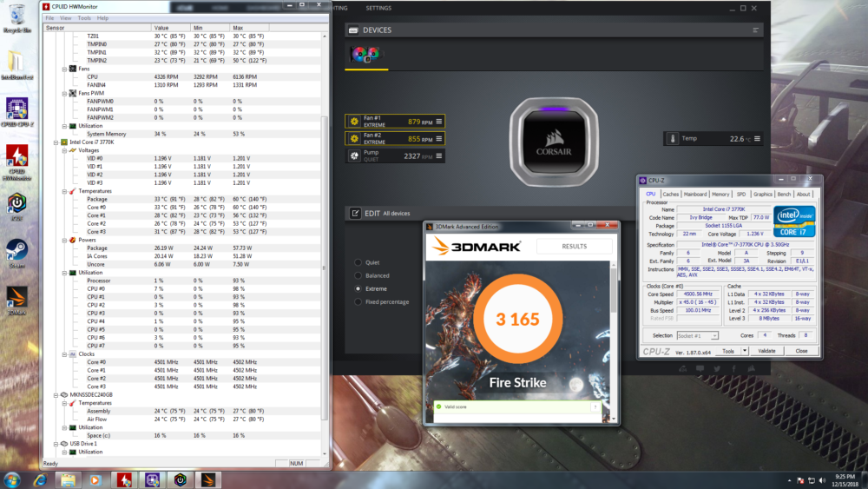The width and height of the screenshot is (868, 489).
Task: Launch iCUE desktop shortcut
Action: (x=16, y=207)
